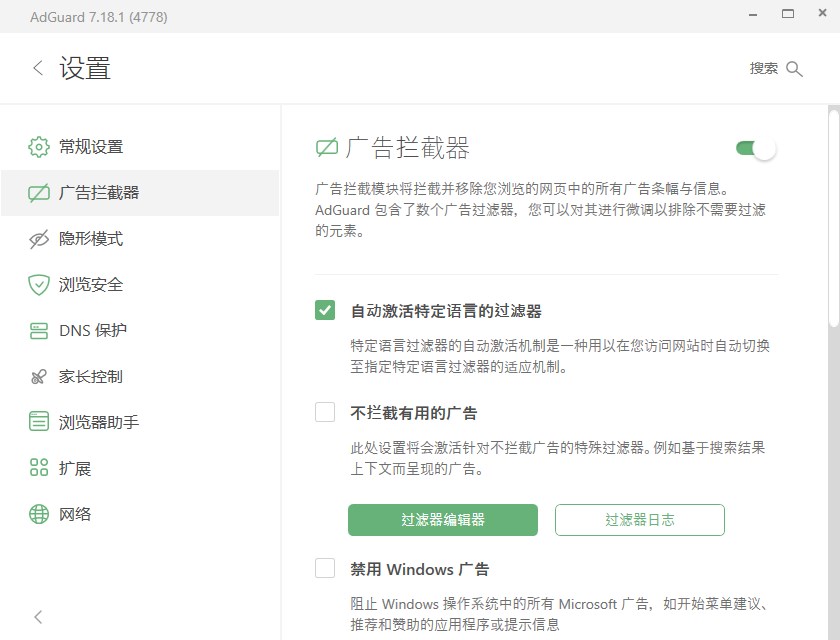Click the 设置 page title
The image size is (840, 640).
(x=85, y=69)
